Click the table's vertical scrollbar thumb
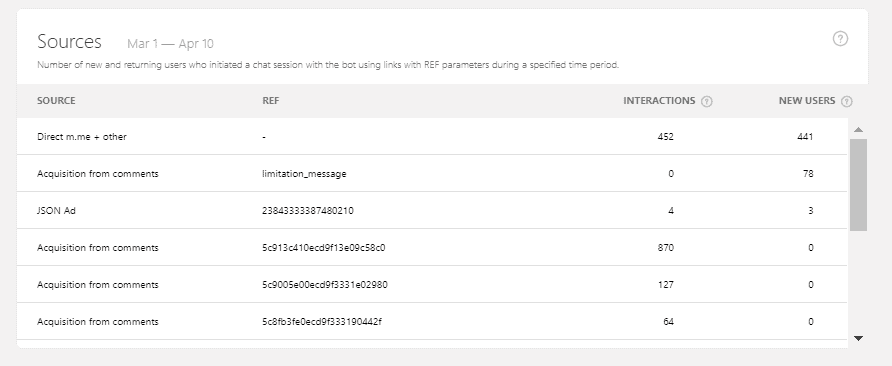892x366 pixels. (858, 185)
